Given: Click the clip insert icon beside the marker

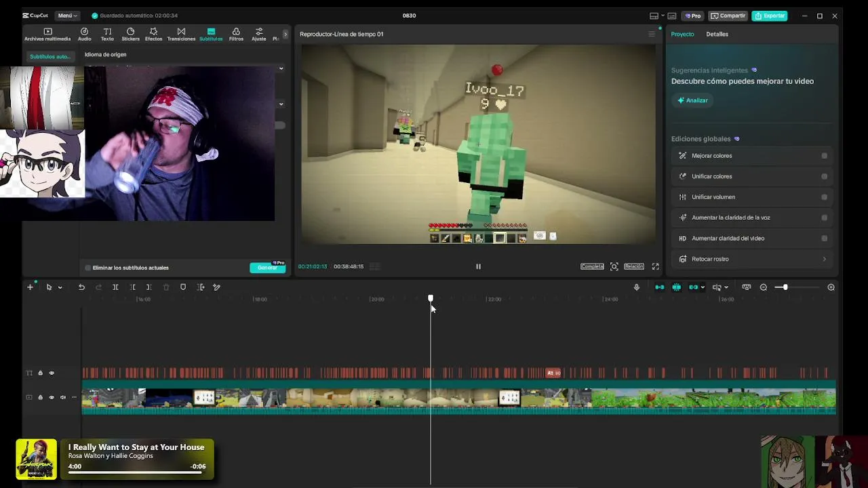Looking at the screenshot, I should [x=201, y=287].
